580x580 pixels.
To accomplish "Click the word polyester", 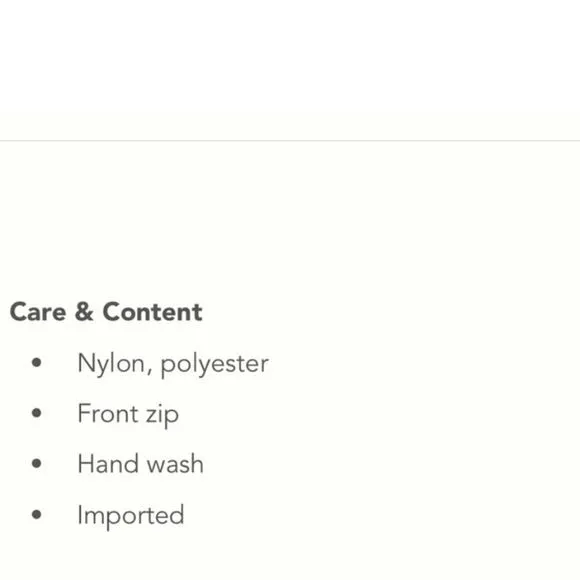I will (215, 365).
